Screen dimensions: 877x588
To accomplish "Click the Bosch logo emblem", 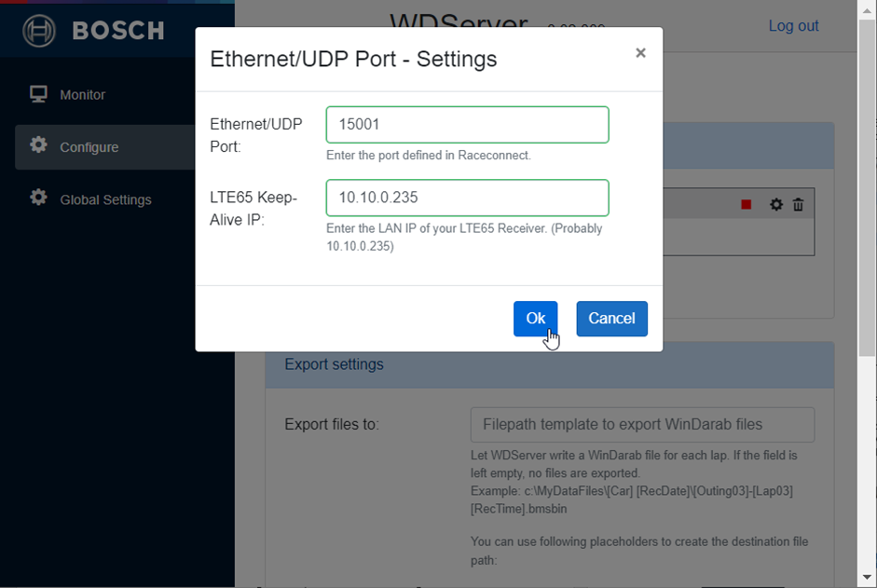I will pos(38,31).
